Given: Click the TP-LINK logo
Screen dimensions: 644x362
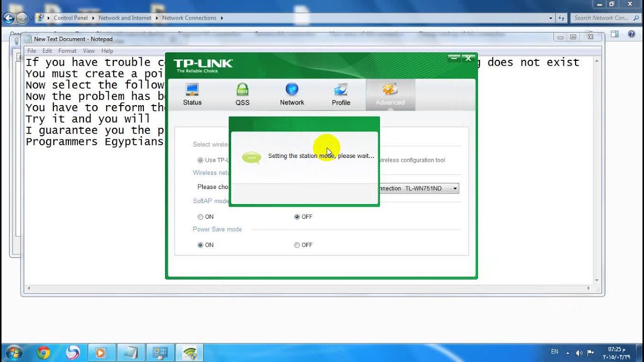Looking at the screenshot, I should click(x=203, y=65).
